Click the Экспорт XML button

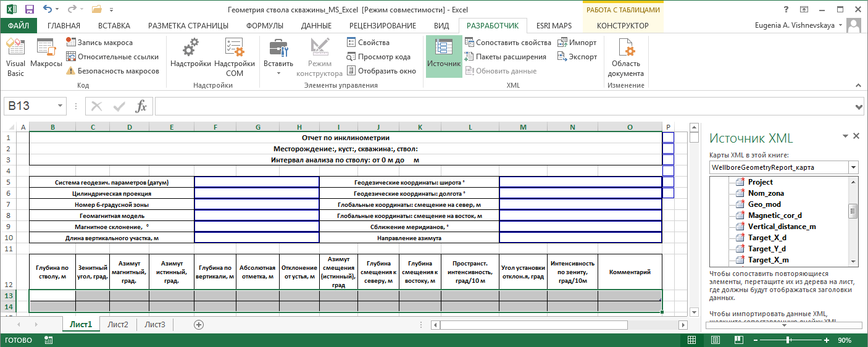[x=577, y=57]
